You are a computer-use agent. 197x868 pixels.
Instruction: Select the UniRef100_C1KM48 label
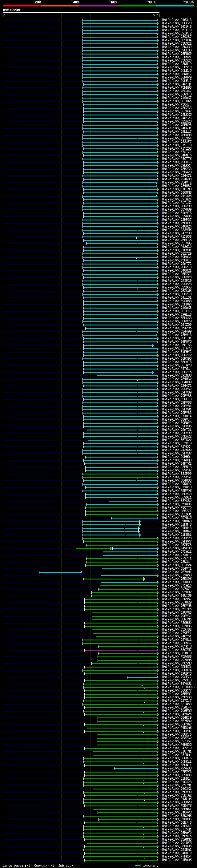pyautogui.click(x=176, y=524)
